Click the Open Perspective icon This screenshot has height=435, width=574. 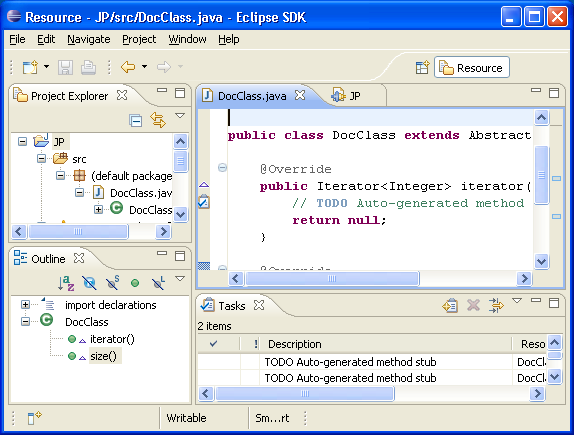point(422,67)
